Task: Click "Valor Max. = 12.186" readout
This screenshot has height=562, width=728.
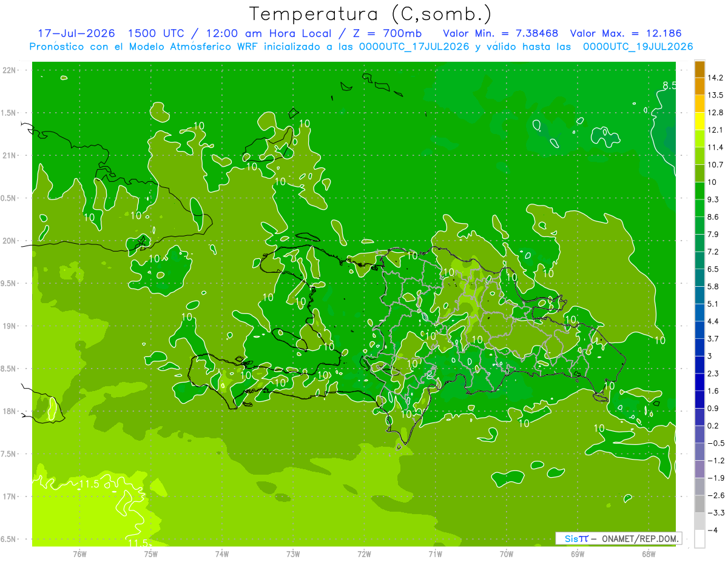Action: click(x=625, y=33)
